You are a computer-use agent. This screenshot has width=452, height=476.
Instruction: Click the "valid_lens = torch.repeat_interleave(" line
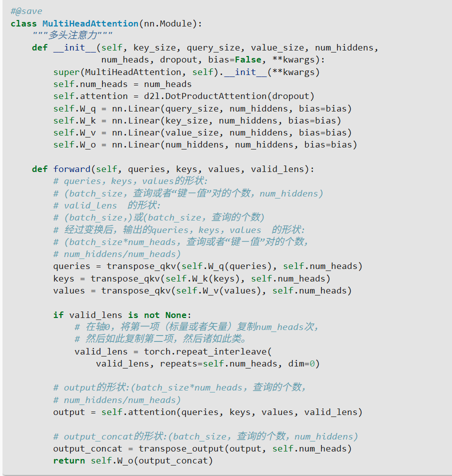point(173,351)
